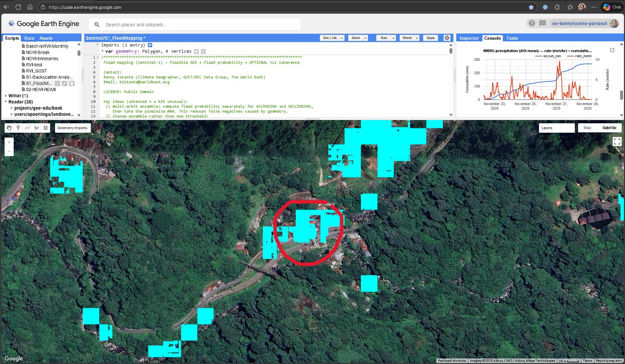Save the current script
The image size is (625, 364).
(355, 38)
